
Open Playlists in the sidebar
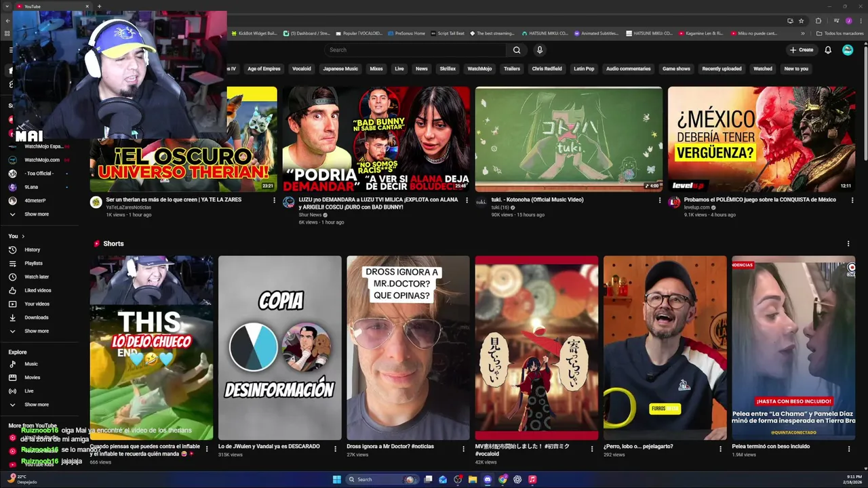[33, 263]
